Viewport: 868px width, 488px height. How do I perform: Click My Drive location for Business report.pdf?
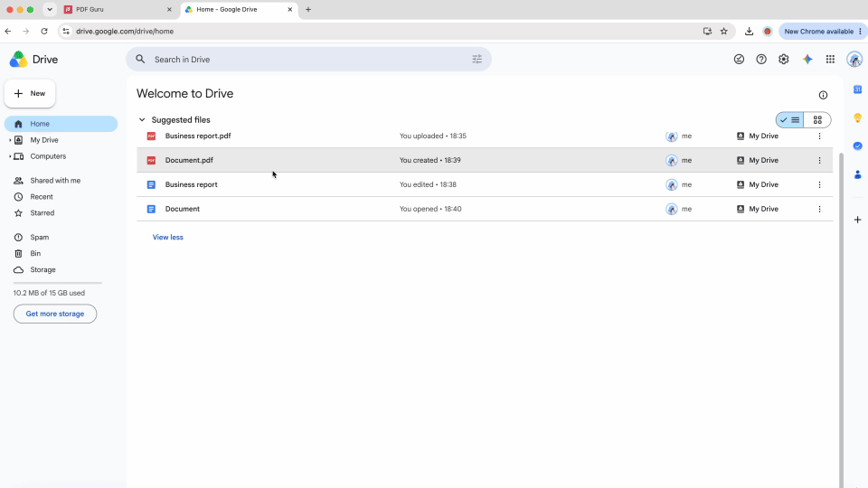click(x=758, y=136)
